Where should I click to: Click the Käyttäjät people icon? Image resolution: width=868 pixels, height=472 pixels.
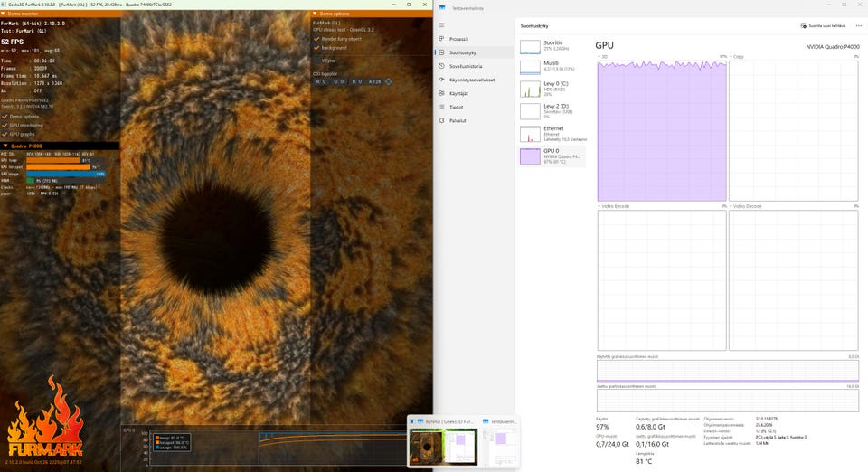[x=441, y=93]
